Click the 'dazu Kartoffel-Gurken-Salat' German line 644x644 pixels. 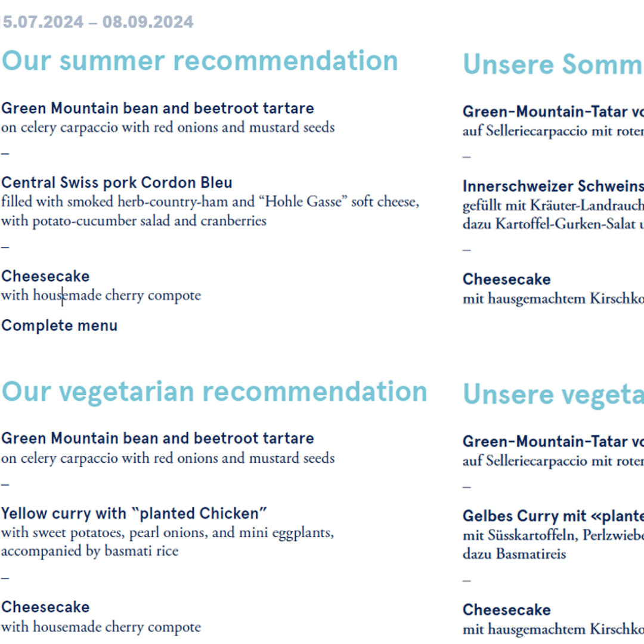tap(553, 224)
